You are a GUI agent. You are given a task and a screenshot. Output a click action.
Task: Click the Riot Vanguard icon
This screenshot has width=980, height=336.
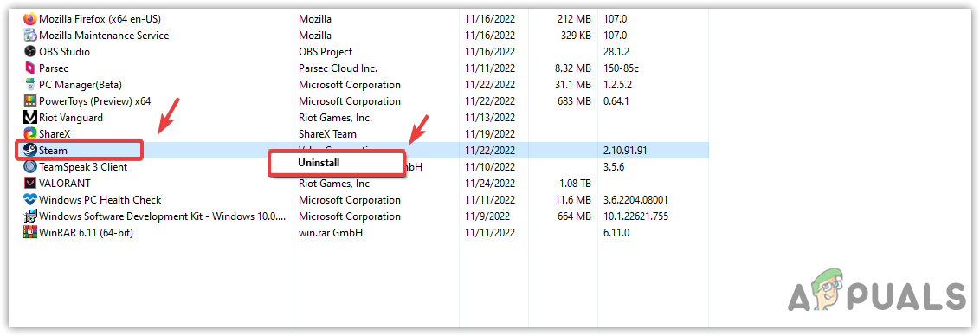pos(30,118)
